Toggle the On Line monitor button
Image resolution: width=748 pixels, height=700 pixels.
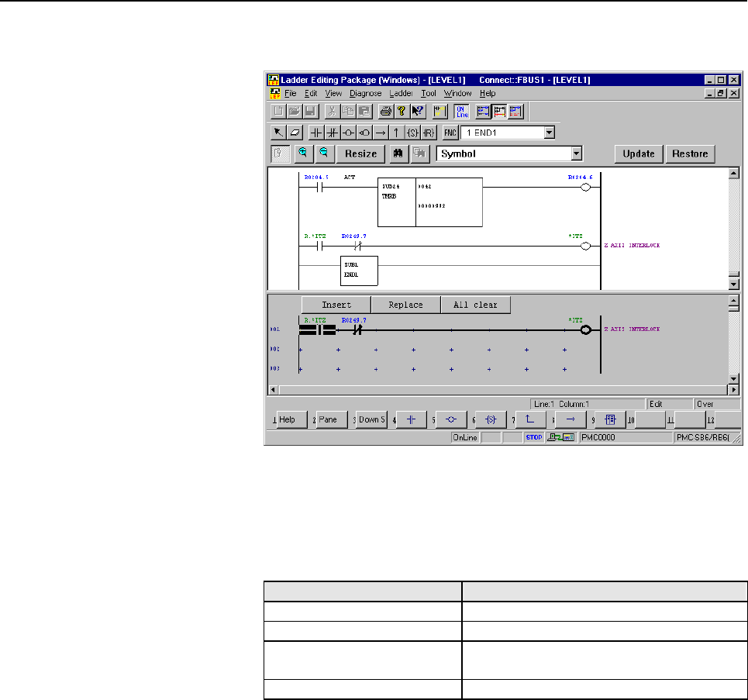461,111
